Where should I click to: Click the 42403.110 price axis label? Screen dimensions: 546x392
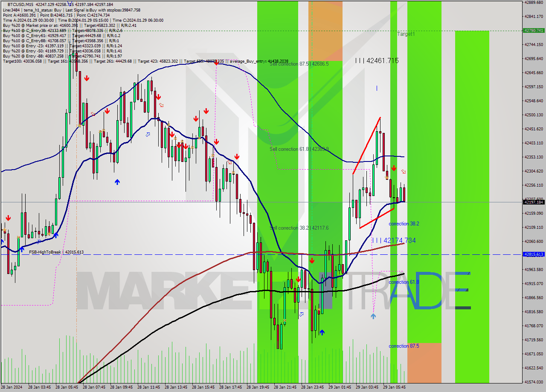(534, 143)
